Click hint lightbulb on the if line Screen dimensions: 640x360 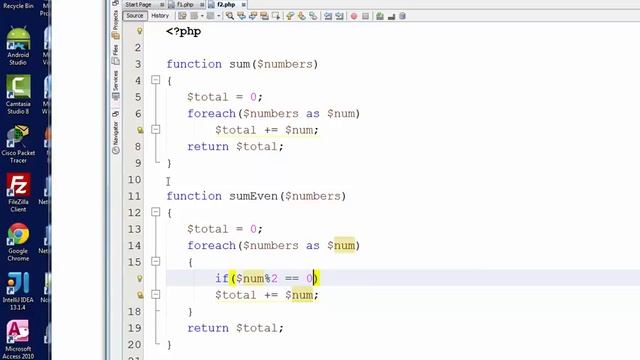(140, 278)
